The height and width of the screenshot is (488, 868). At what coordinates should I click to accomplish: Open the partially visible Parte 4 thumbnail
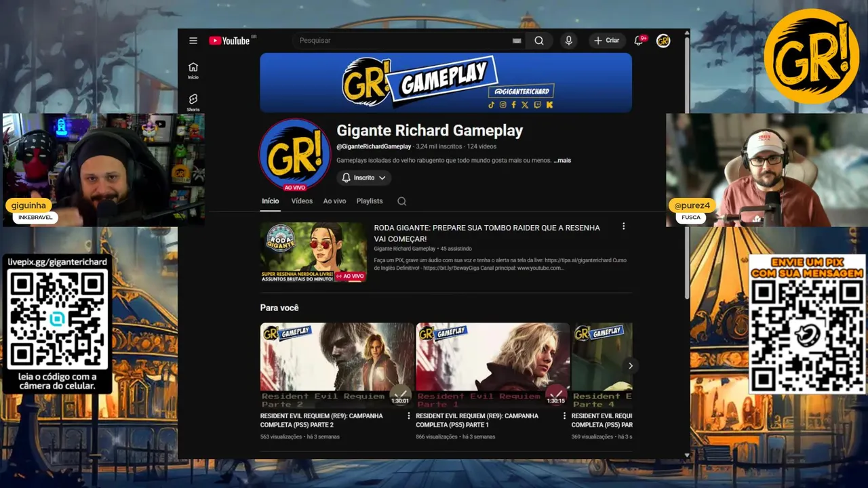[x=602, y=365]
